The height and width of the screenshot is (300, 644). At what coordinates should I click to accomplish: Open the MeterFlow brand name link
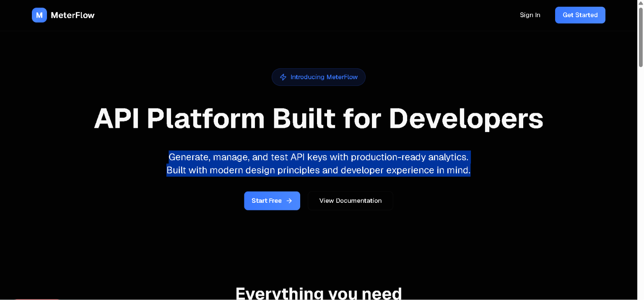[73, 15]
